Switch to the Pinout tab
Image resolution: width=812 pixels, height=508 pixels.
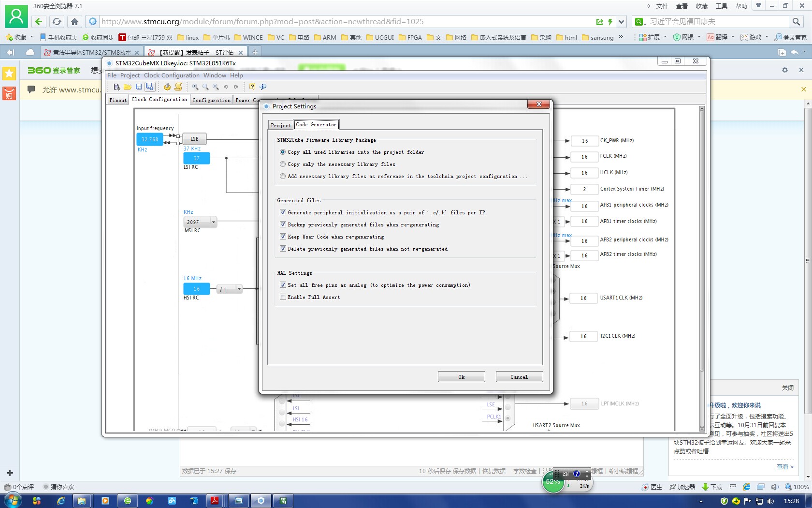click(x=118, y=100)
